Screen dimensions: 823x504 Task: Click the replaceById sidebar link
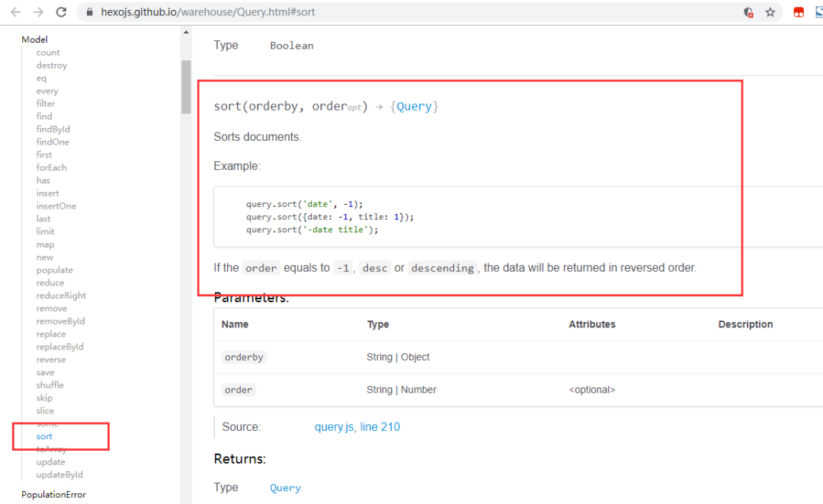click(60, 346)
